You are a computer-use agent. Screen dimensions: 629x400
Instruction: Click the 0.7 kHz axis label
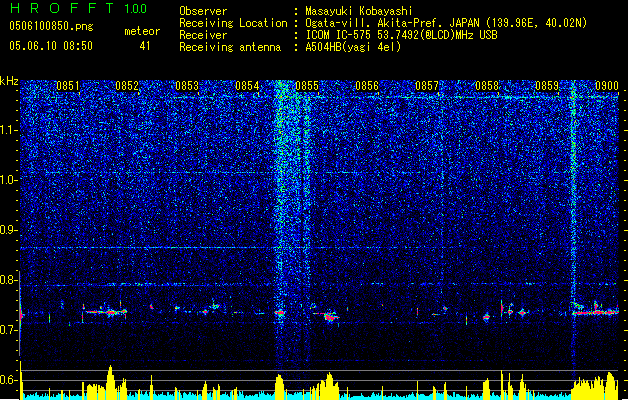pyautogui.click(x=9, y=330)
